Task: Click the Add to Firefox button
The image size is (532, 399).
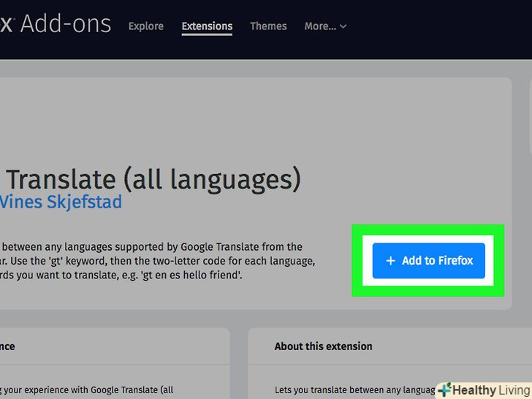Action: tap(428, 261)
